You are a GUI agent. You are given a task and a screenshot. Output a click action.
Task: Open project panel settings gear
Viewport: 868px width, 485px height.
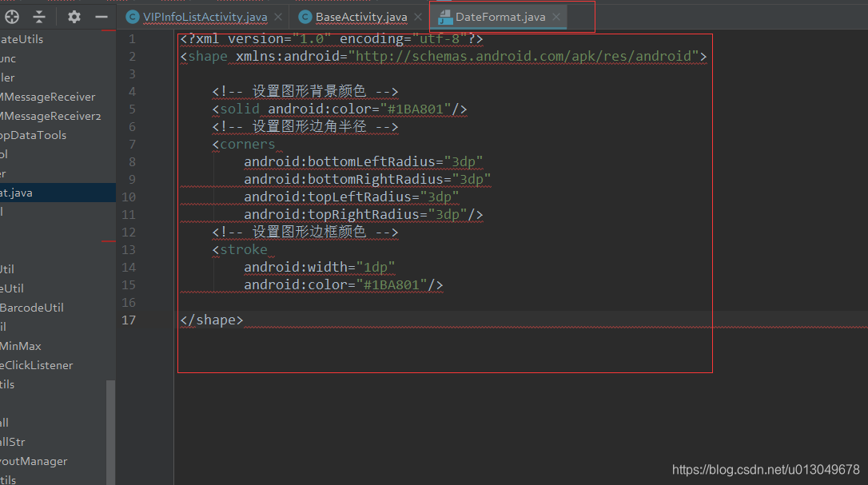pos(74,17)
